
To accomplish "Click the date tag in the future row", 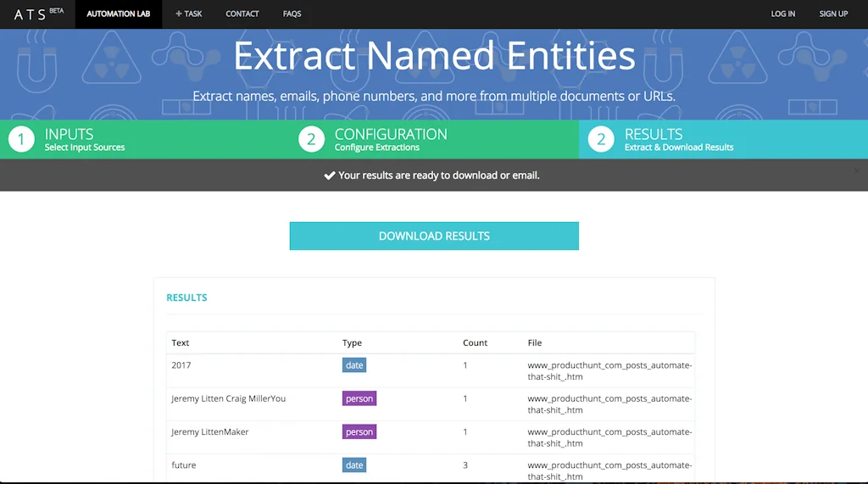I will 354,465.
